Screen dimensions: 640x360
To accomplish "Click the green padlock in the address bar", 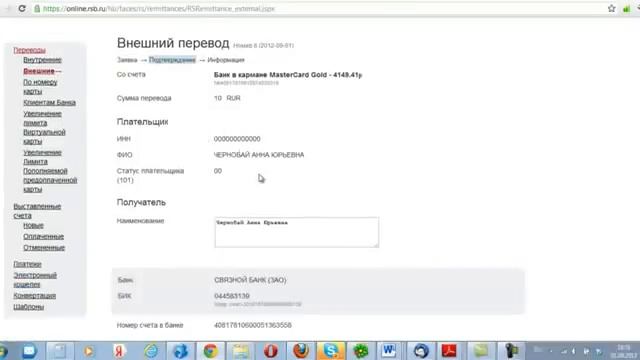I will (37, 9).
